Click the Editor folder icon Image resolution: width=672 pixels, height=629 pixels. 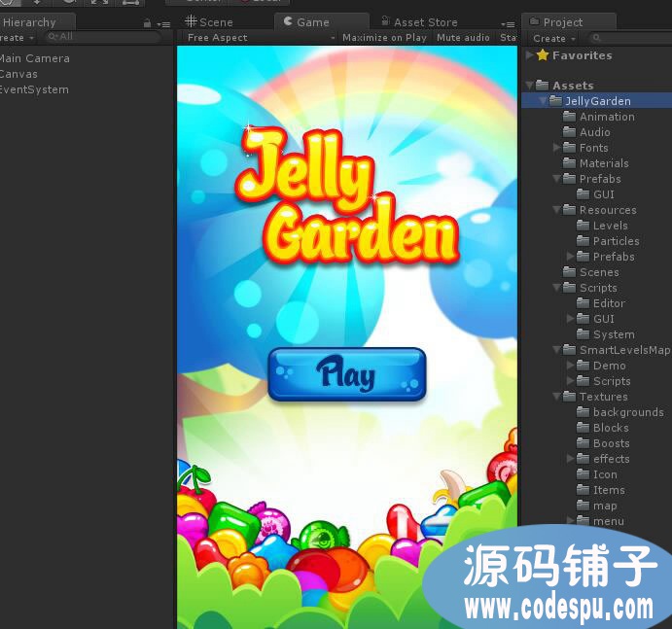[x=583, y=303]
